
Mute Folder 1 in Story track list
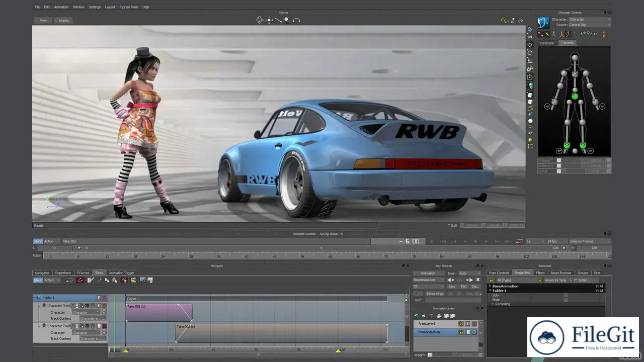pos(104,298)
